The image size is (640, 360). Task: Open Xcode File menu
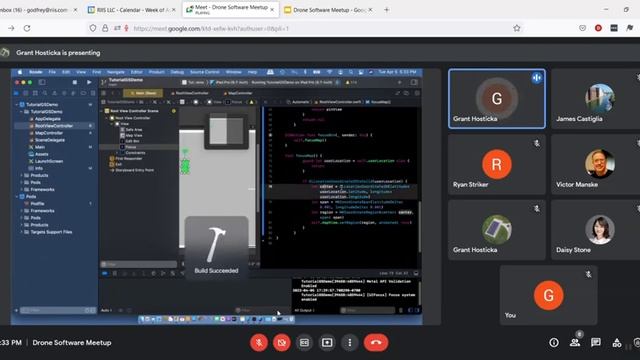point(52,72)
